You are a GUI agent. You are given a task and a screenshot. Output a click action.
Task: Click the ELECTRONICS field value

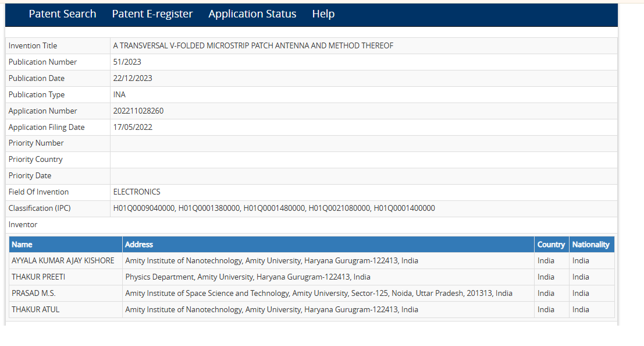pyautogui.click(x=137, y=192)
